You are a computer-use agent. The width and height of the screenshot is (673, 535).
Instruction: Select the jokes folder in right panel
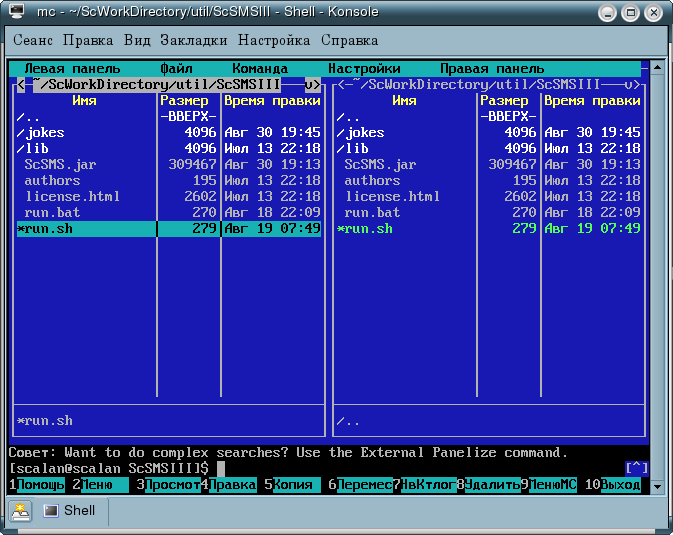(x=364, y=133)
